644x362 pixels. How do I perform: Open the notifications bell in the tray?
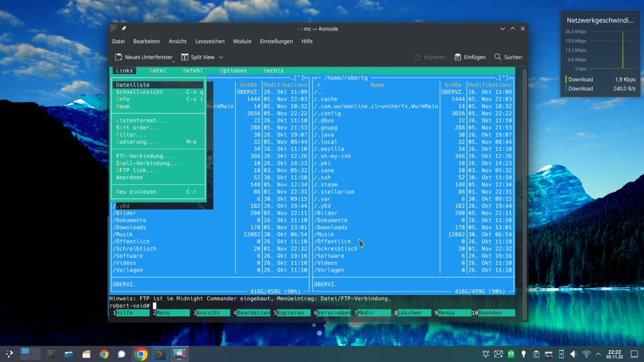click(486, 354)
